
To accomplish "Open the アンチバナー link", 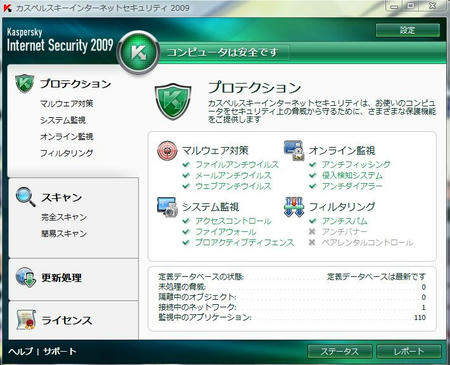I will (x=345, y=232).
